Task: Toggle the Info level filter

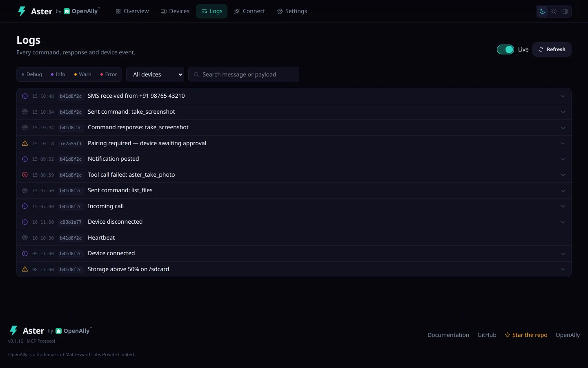Action: (58, 74)
